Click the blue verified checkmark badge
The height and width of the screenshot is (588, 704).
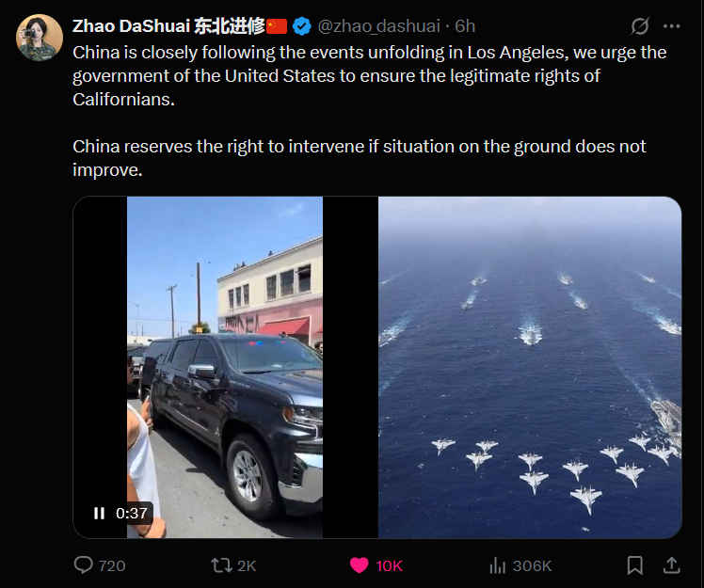302,25
